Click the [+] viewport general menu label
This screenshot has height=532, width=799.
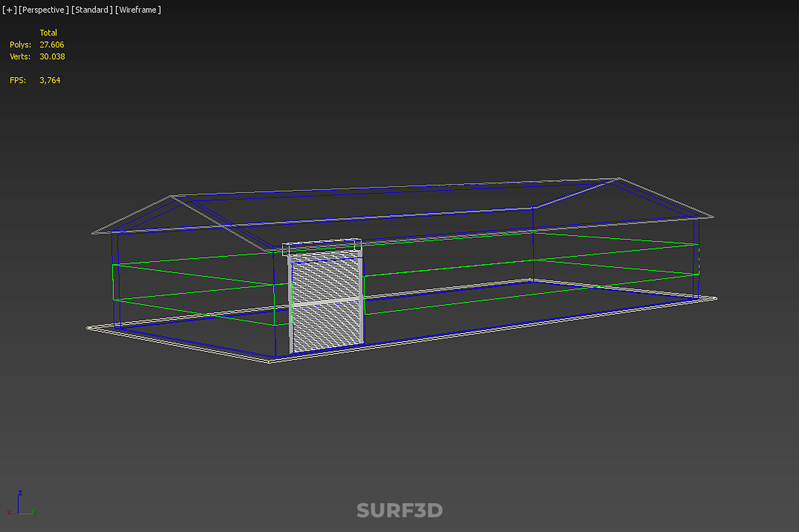[x=9, y=10]
